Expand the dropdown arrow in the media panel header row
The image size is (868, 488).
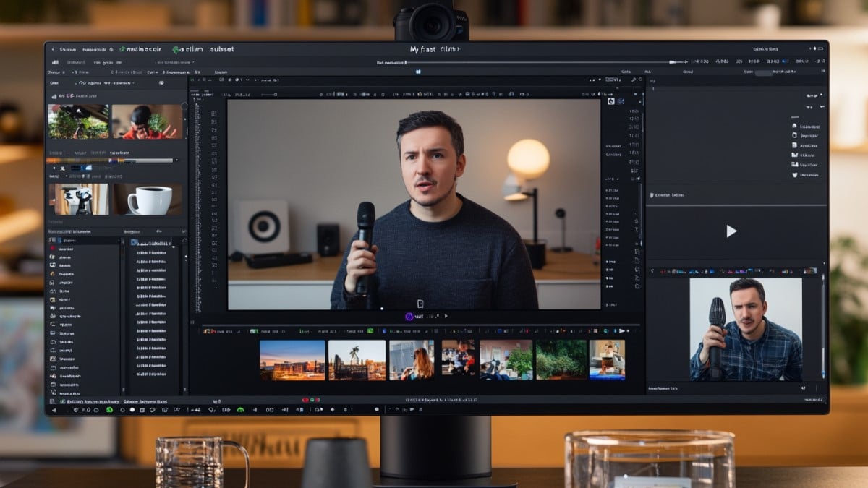(x=135, y=83)
